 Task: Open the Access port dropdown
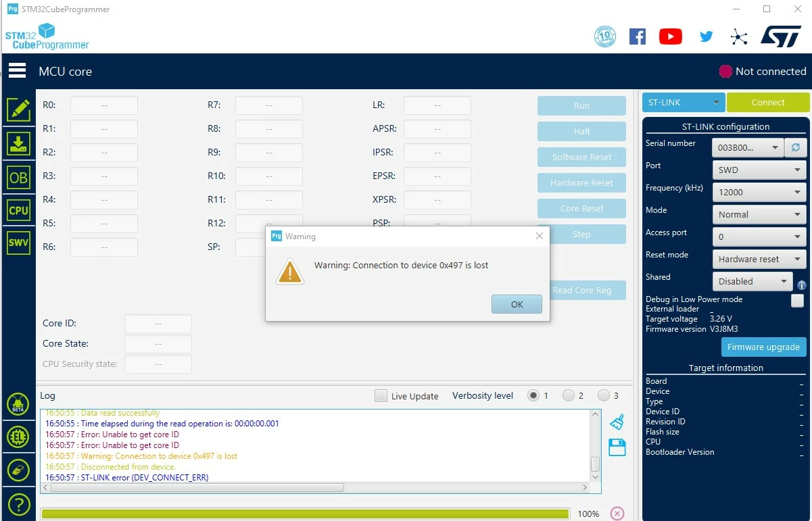pos(759,237)
